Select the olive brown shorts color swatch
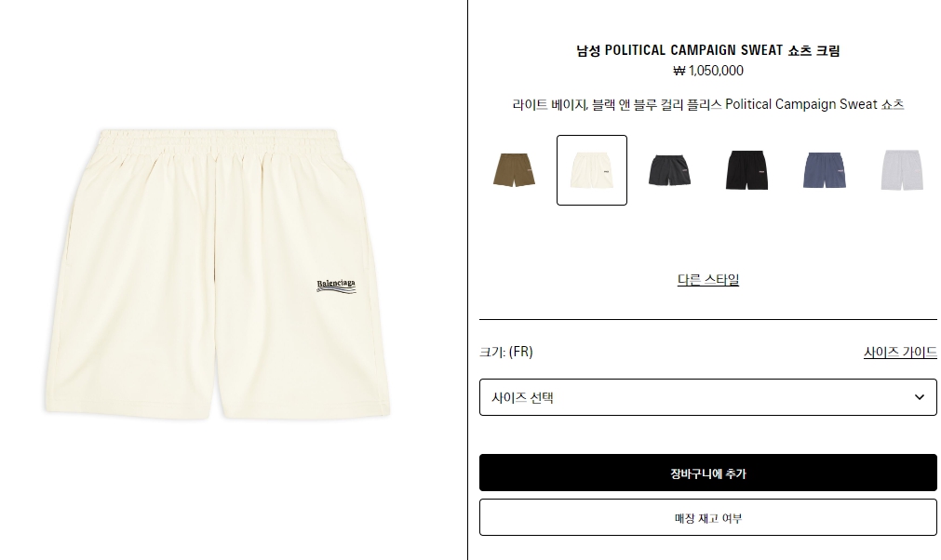This screenshot has width=941, height=560. pos(515,170)
